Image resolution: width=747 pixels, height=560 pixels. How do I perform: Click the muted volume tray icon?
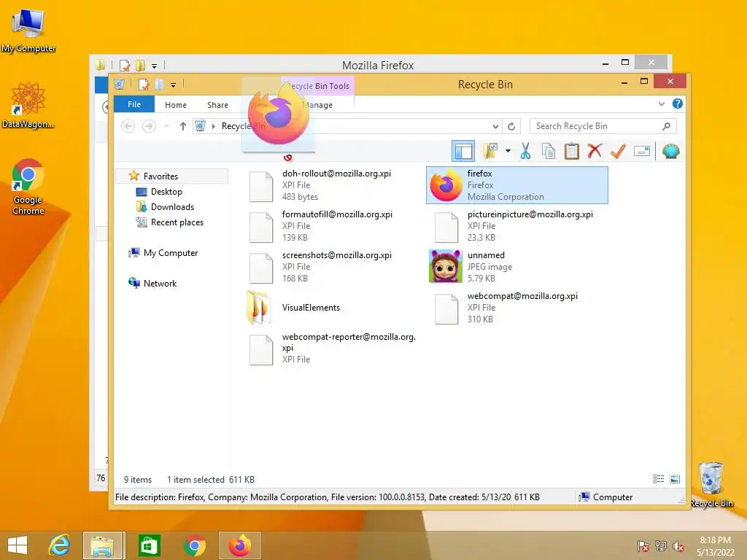point(678,546)
